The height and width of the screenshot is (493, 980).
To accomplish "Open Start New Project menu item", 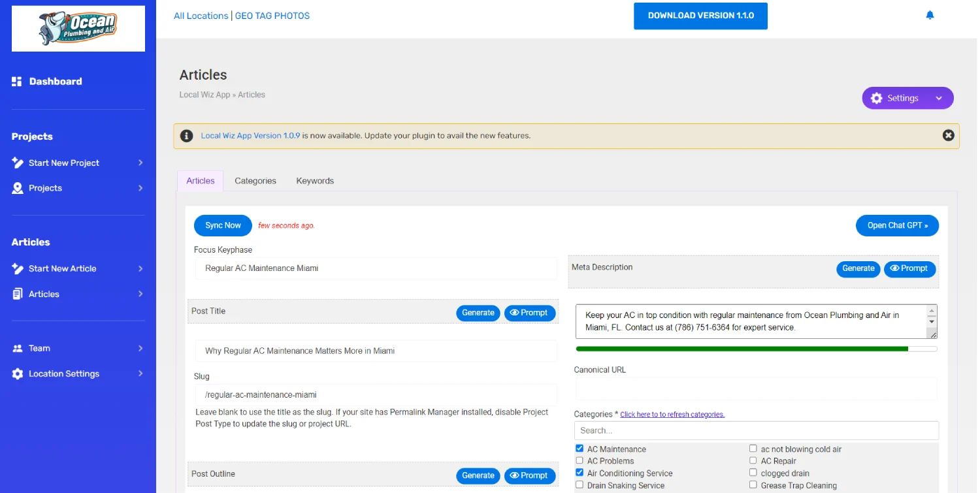I will point(64,163).
